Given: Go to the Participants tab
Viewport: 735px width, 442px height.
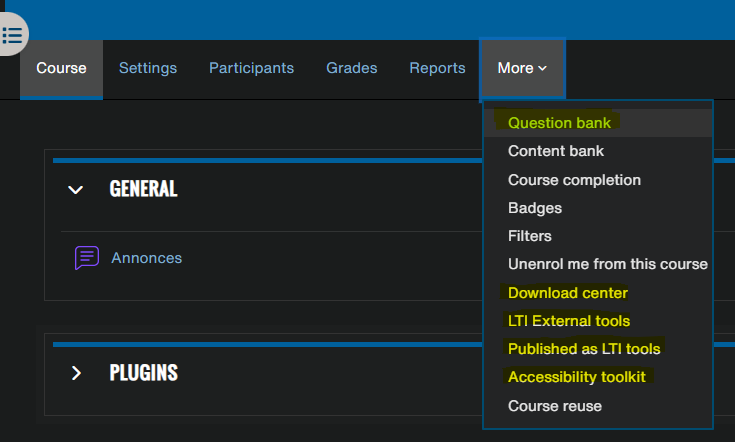Looking at the screenshot, I should (x=251, y=68).
